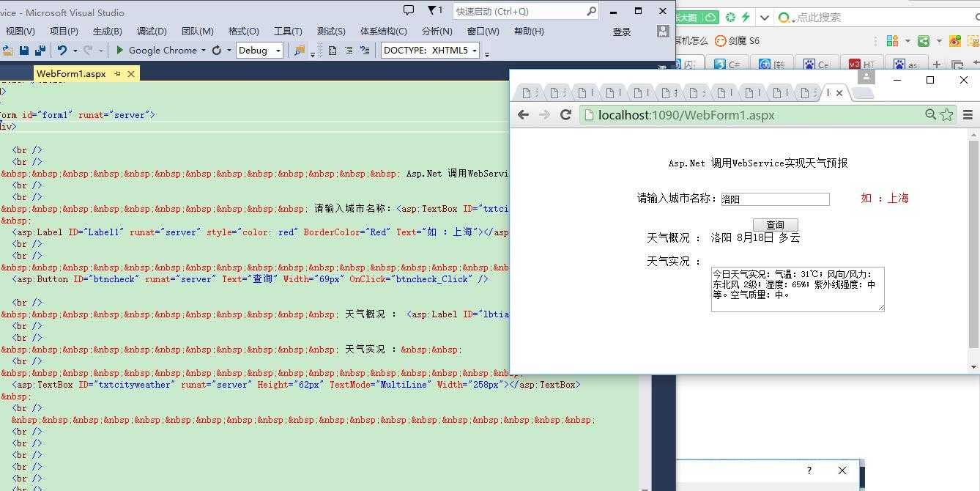Start debugging with the green play arrow
This screenshot has width=980, height=491.
coord(120,51)
